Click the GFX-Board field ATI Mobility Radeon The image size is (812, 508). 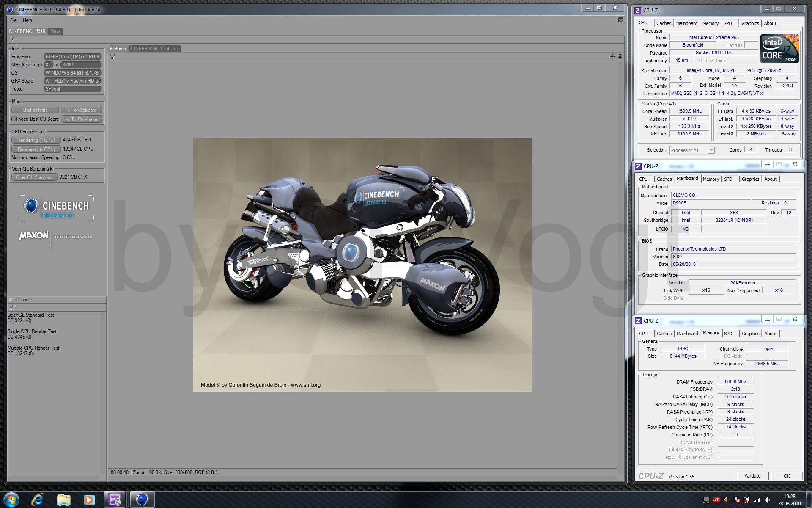pyautogui.click(x=72, y=81)
